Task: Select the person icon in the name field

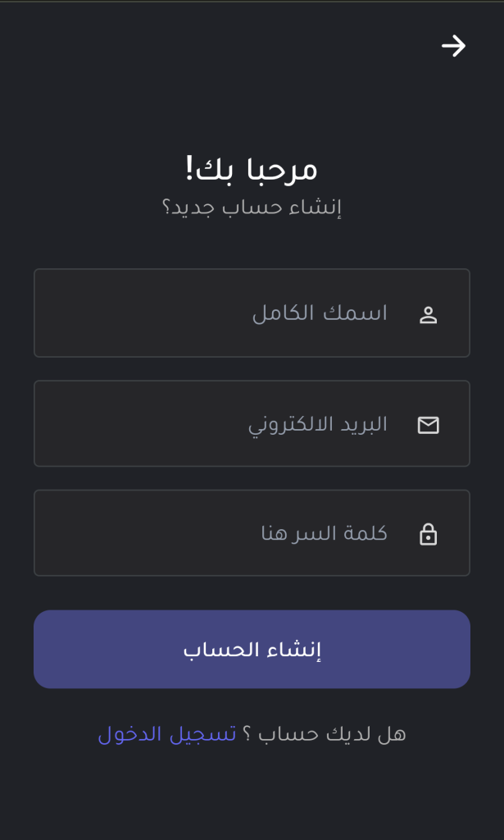Action: (x=428, y=313)
